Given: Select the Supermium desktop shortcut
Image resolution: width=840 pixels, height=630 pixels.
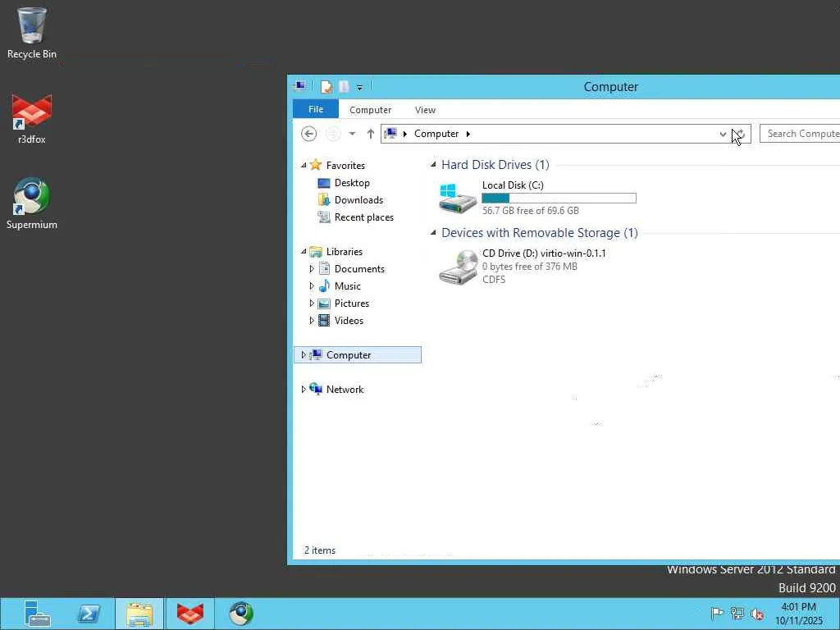Looking at the screenshot, I should [x=32, y=203].
